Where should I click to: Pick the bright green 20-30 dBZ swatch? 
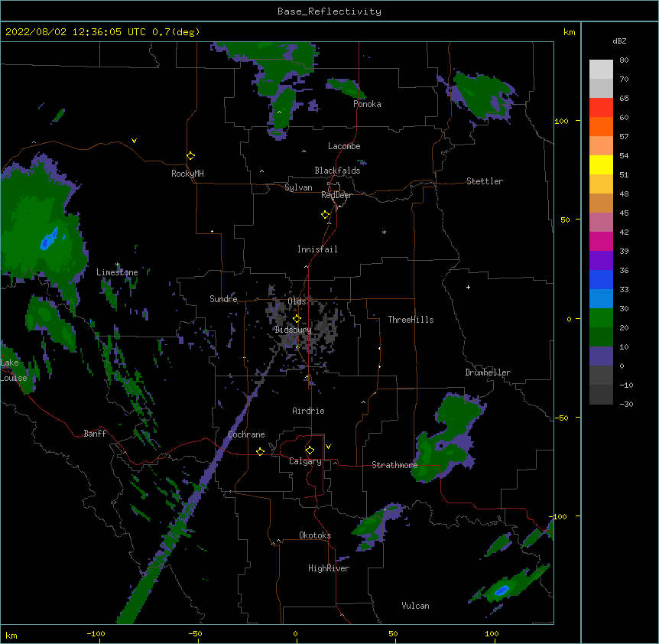point(601,318)
